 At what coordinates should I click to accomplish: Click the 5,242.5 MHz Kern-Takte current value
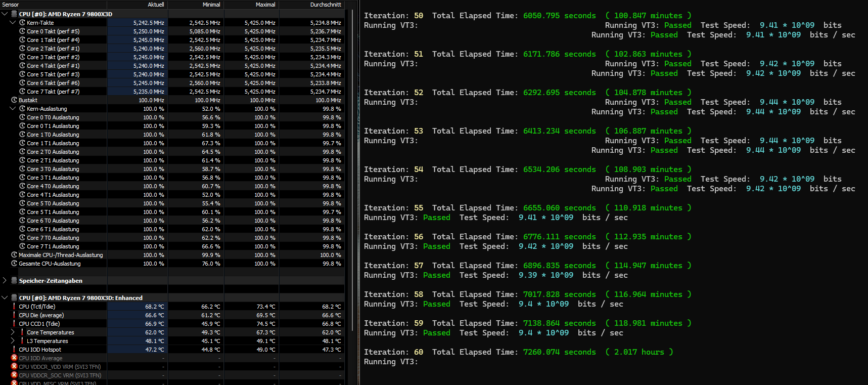[x=149, y=23]
